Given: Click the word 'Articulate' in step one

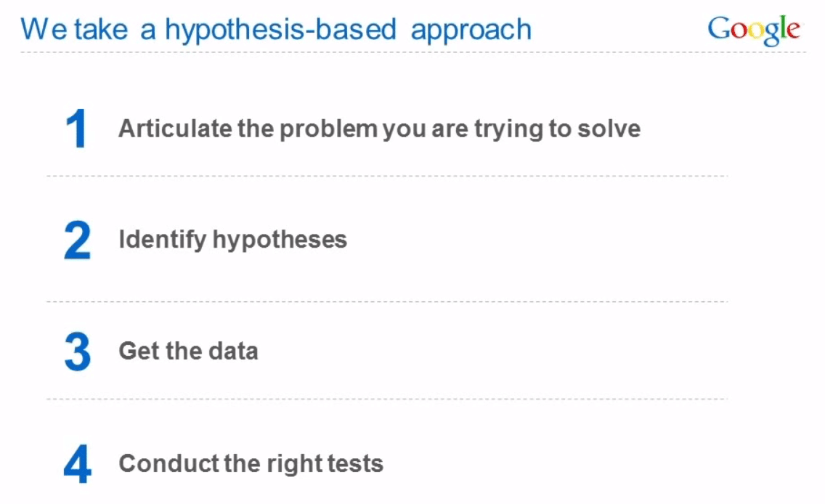Looking at the screenshot, I should [175, 129].
